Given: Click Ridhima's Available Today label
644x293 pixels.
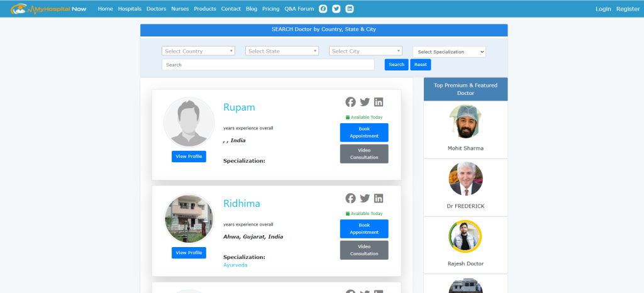Looking at the screenshot, I should (364, 214).
